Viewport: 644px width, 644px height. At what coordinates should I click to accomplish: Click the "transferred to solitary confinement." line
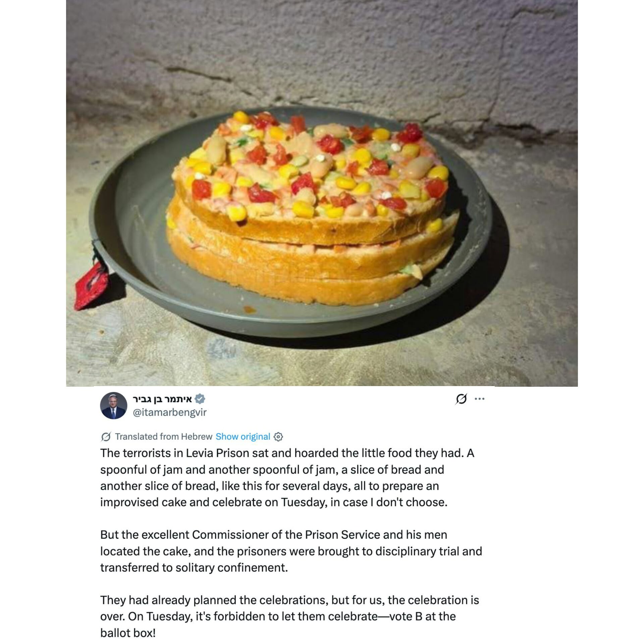click(194, 568)
